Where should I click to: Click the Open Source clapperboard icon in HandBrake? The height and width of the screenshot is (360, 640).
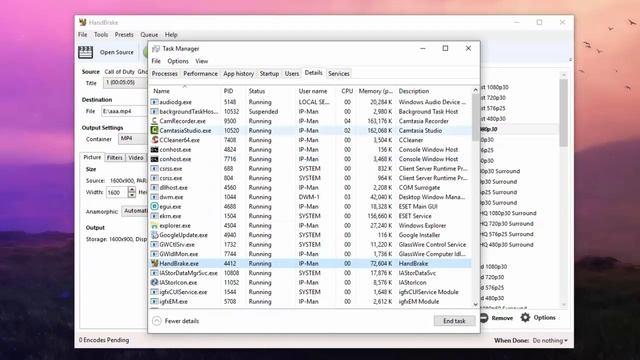pyautogui.click(x=85, y=52)
